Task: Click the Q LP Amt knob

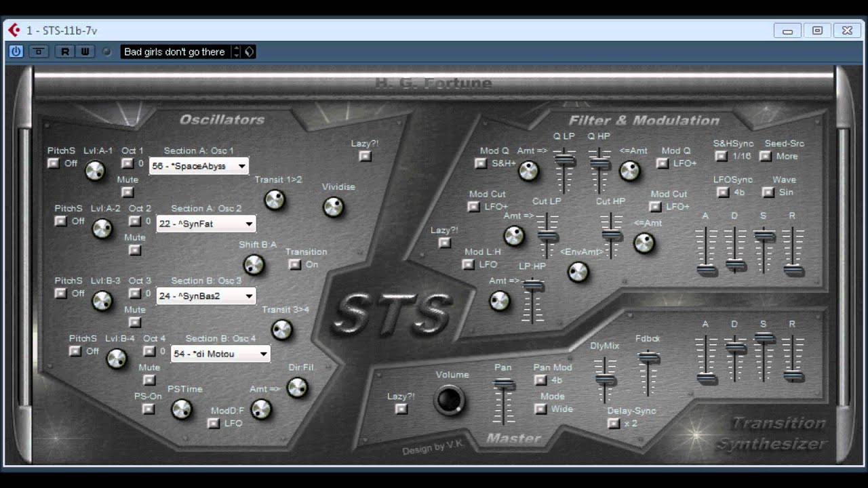Action: pos(528,171)
